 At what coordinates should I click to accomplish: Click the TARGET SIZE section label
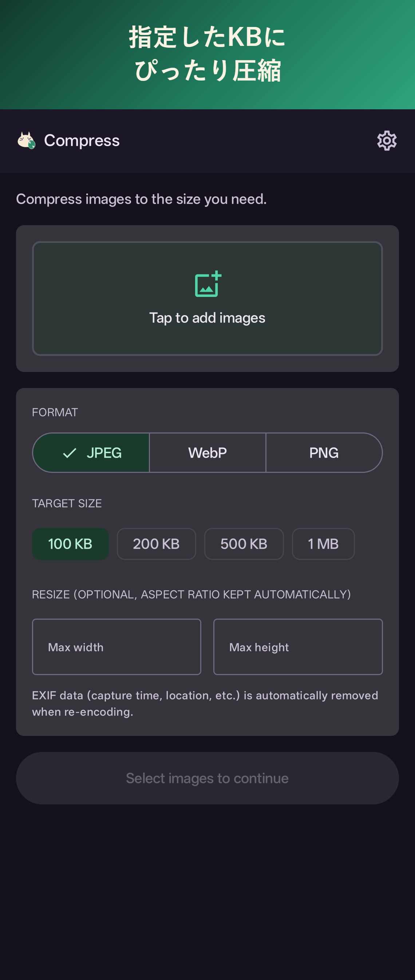click(67, 503)
